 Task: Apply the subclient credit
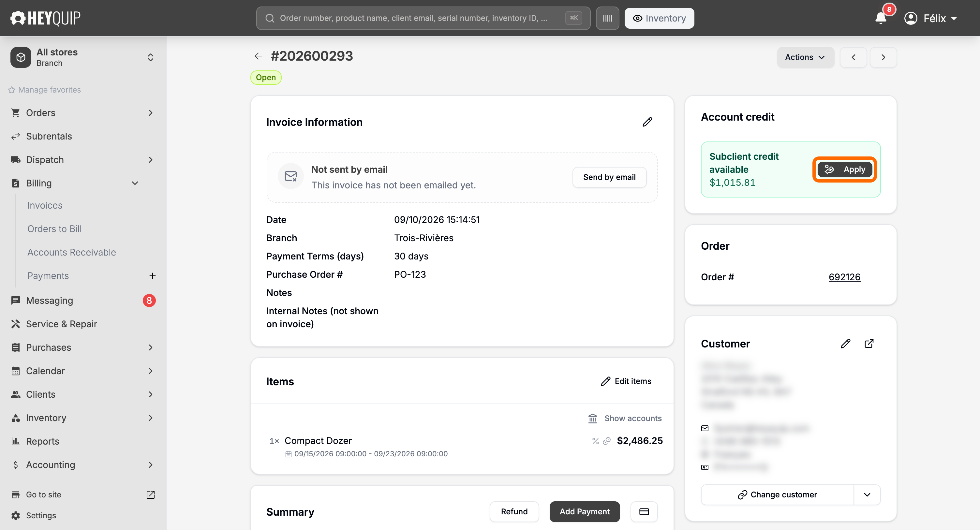(845, 169)
